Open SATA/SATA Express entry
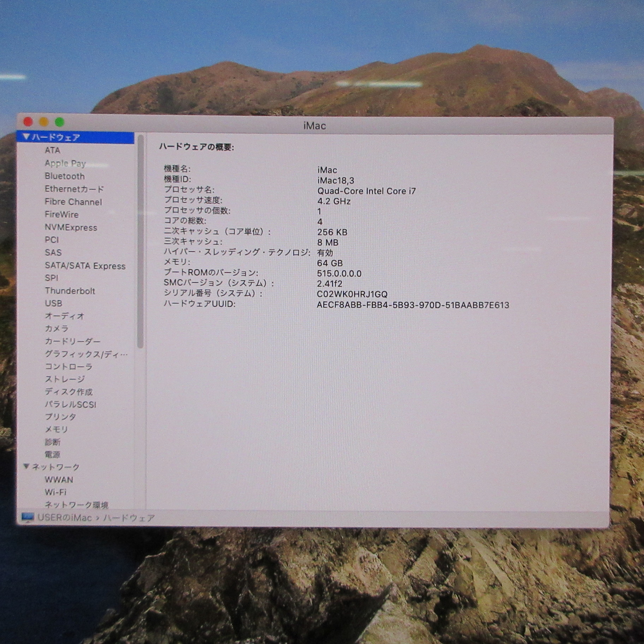Viewport: 644px width, 644px height. click(x=85, y=266)
